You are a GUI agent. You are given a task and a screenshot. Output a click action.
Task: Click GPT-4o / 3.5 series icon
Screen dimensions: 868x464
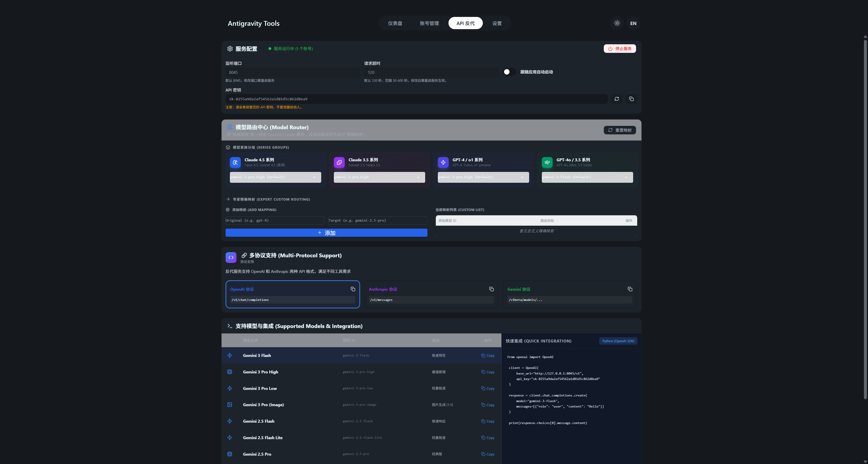pos(547,162)
